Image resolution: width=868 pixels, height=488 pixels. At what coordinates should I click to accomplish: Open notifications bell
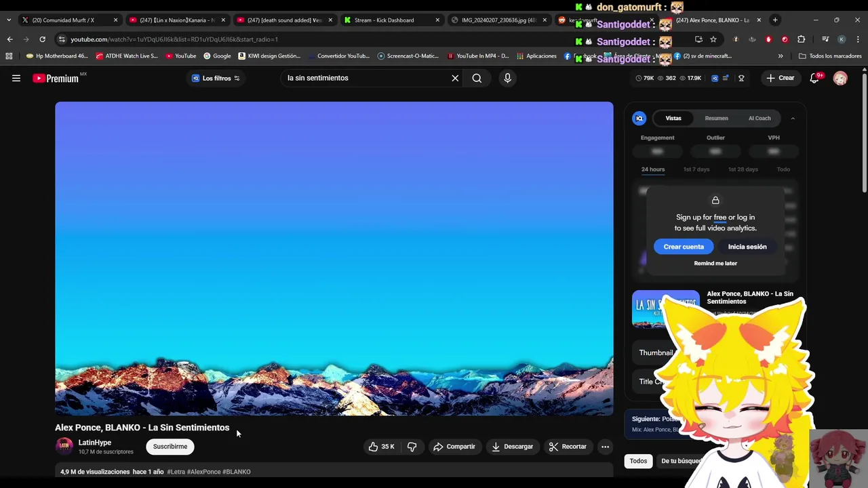(x=814, y=78)
